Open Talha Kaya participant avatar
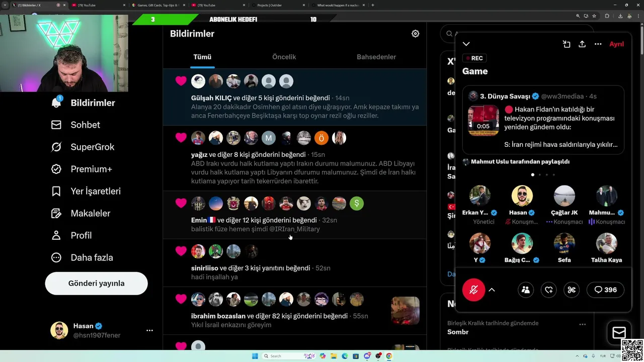 (x=607, y=243)
